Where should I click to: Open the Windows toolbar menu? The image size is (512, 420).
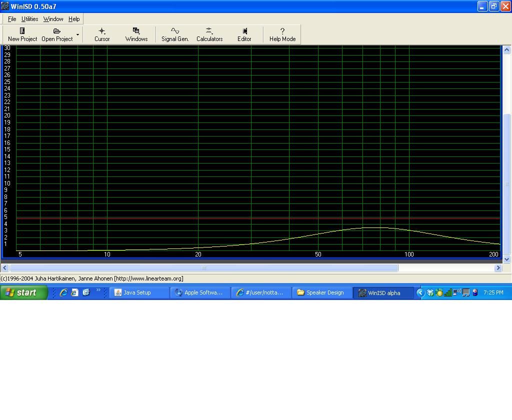[x=136, y=34]
